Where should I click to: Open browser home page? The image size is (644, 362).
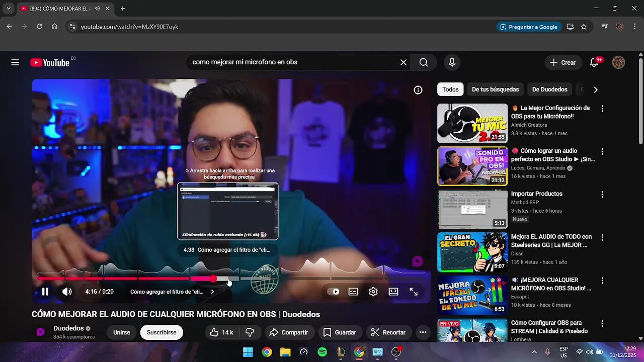click(54, 27)
